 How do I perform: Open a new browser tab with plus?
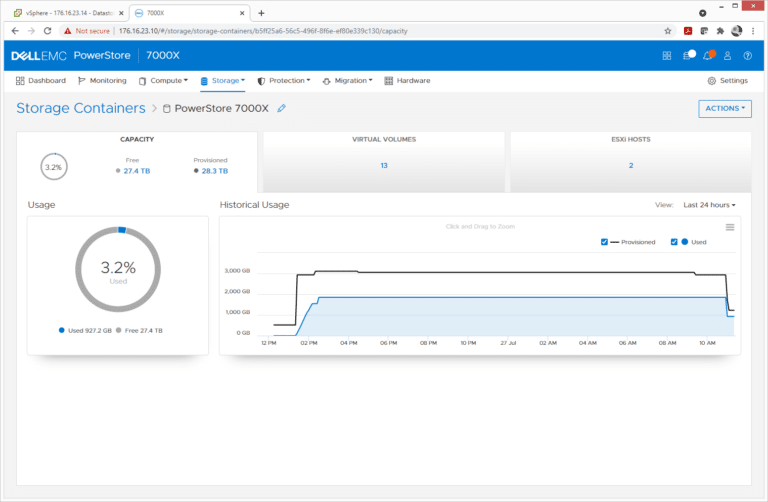[261, 13]
